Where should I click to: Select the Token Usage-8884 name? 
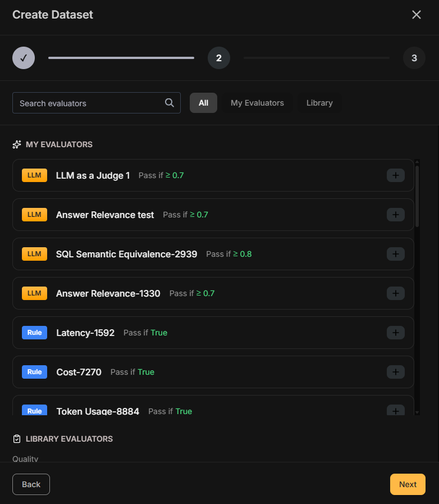click(x=98, y=411)
